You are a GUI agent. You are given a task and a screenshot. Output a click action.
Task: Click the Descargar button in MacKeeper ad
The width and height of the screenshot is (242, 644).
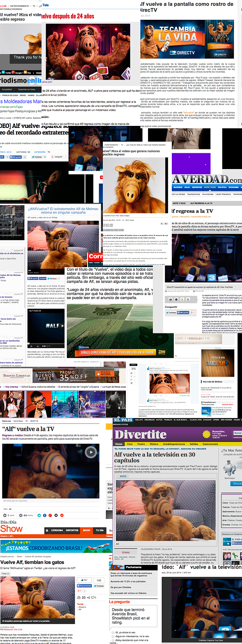point(237,483)
